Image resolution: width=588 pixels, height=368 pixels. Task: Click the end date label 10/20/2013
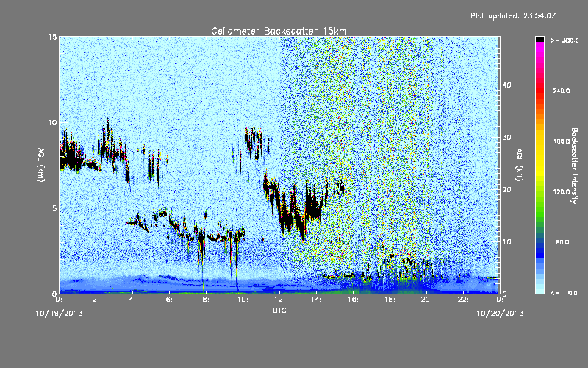click(x=500, y=314)
